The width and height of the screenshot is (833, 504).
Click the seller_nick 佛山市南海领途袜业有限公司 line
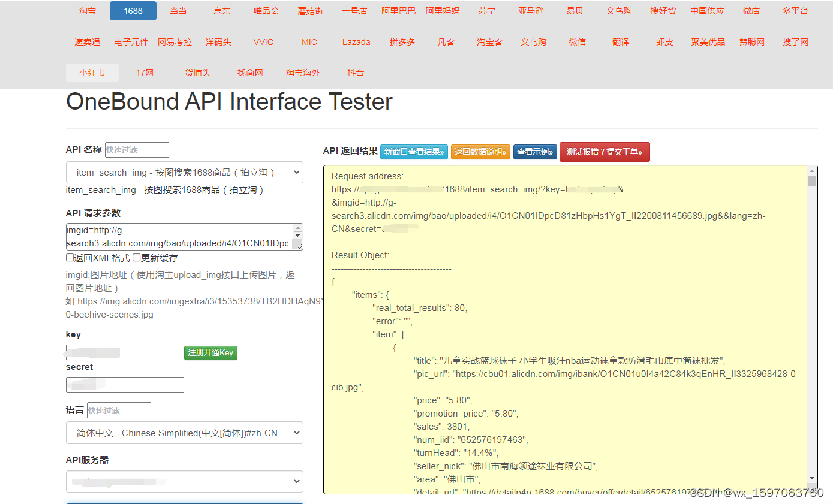pyautogui.click(x=506, y=466)
